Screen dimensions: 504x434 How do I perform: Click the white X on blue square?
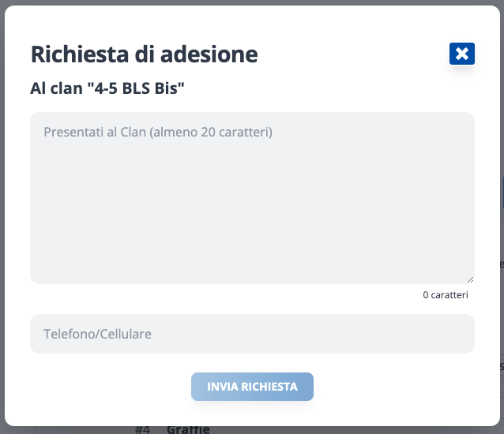(462, 54)
